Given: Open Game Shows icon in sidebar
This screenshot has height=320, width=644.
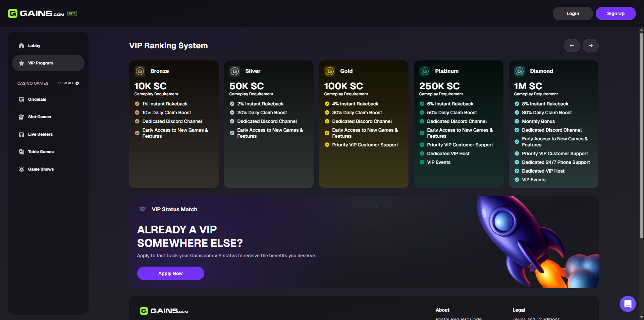Looking at the screenshot, I should click(x=21, y=169).
